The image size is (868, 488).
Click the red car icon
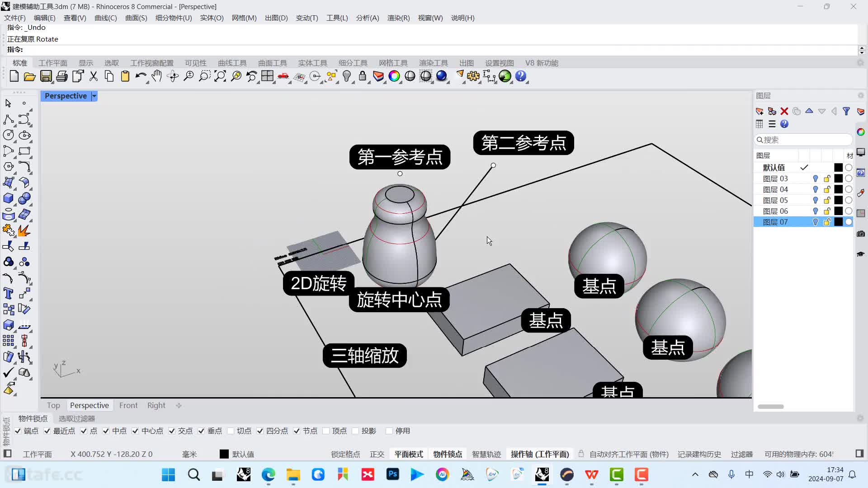pyautogui.click(x=283, y=76)
